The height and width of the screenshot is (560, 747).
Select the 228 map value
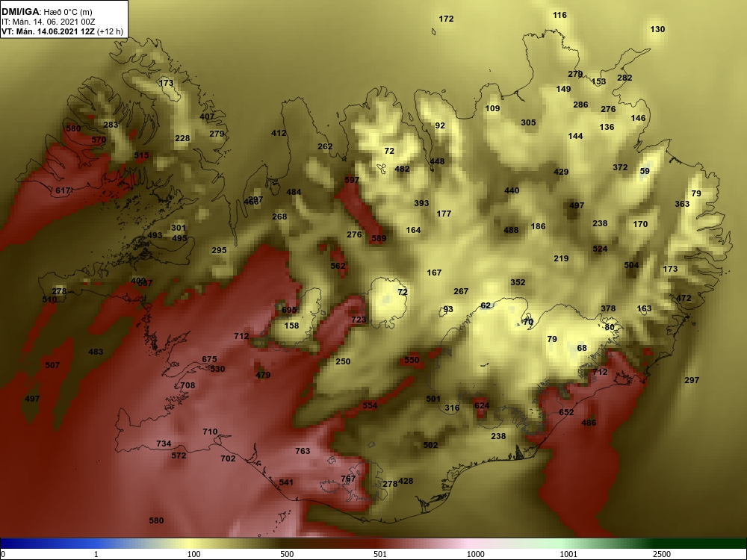coord(182,139)
